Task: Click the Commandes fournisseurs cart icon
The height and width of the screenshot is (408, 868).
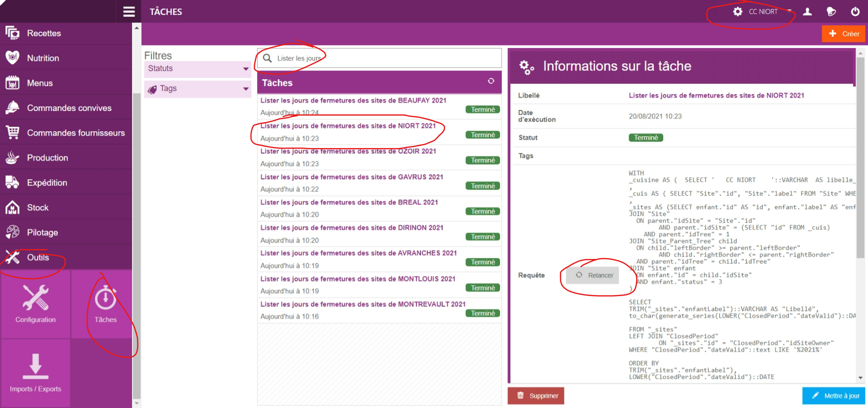Action: [12, 133]
